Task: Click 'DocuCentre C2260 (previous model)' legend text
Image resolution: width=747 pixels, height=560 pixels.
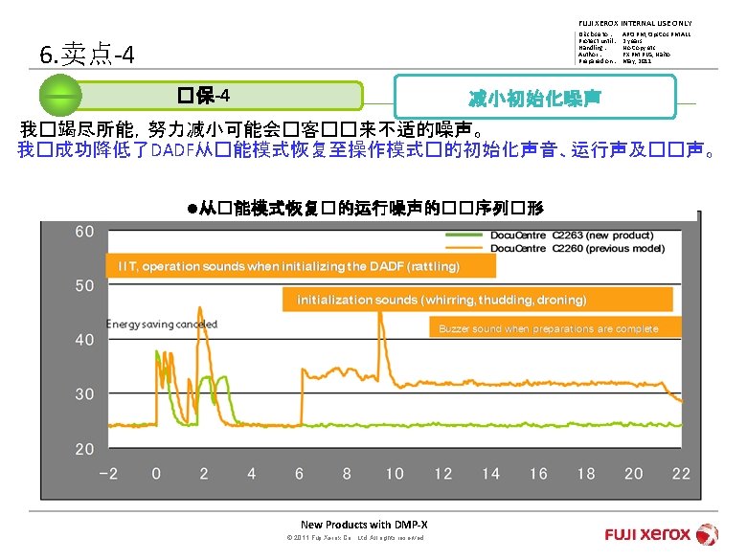Action: pos(577,249)
